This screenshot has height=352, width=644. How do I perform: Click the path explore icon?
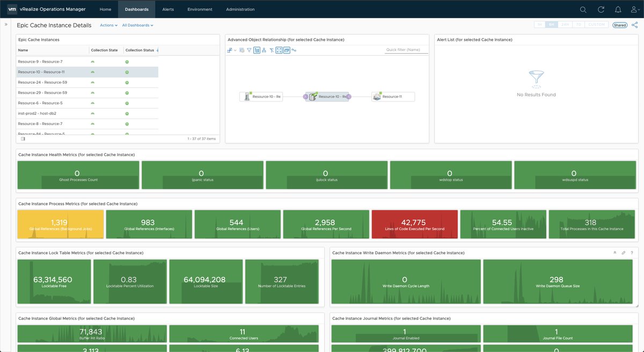[x=294, y=50]
